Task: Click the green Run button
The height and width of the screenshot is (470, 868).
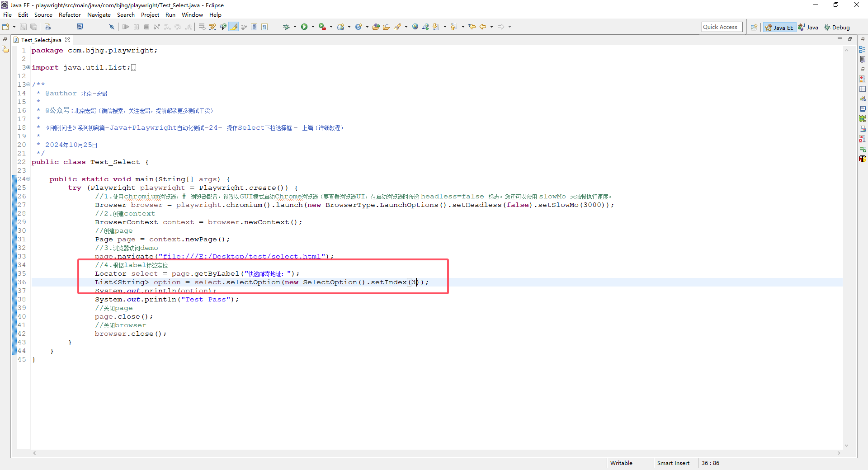Action: (x=304, y=27)
